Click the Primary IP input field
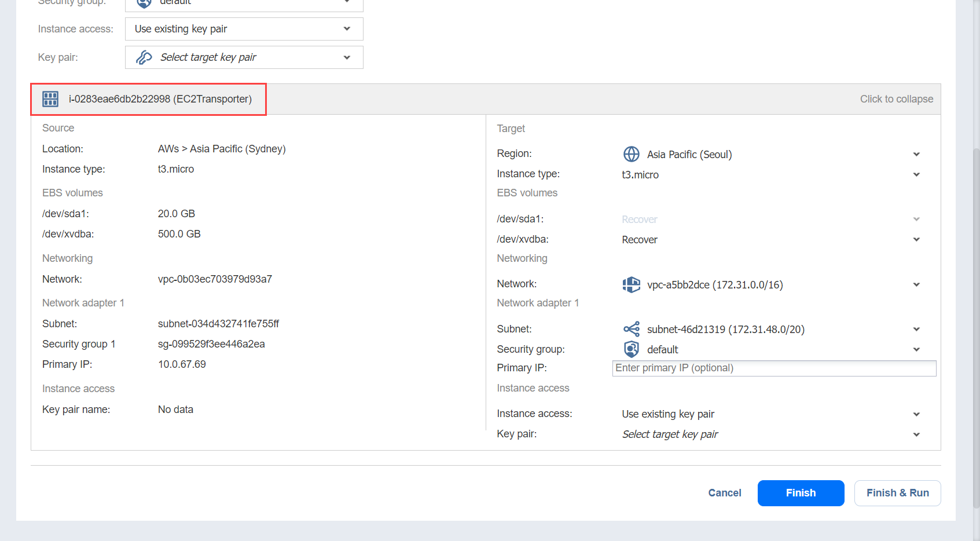Viewport: 980px width, 541px height. [x=773, y=368]
